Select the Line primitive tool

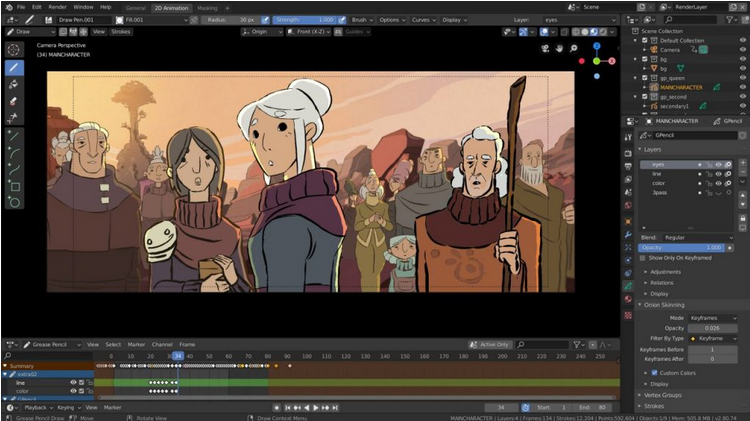(x=14, y=136)
